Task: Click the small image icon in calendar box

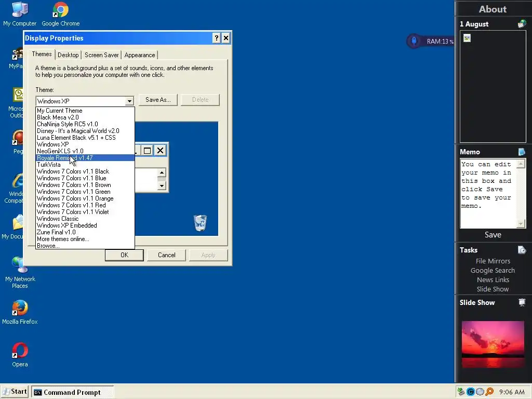Action: (467, 38)
